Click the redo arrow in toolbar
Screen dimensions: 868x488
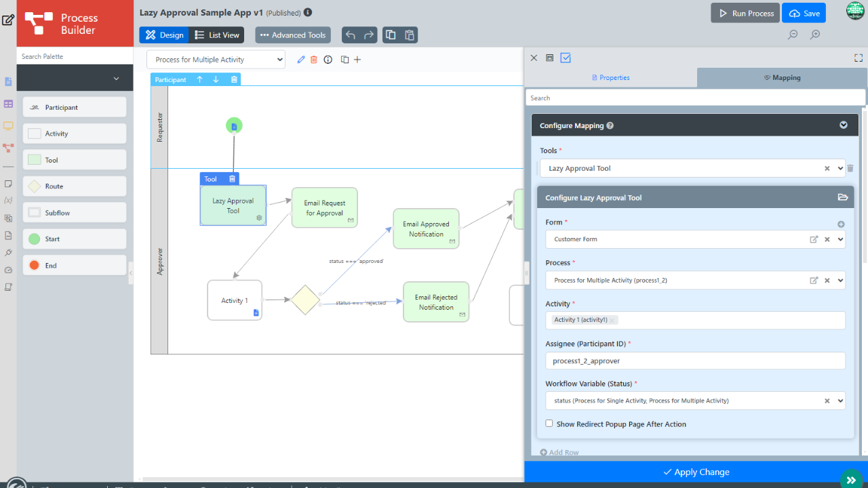(x=369, y=35)
